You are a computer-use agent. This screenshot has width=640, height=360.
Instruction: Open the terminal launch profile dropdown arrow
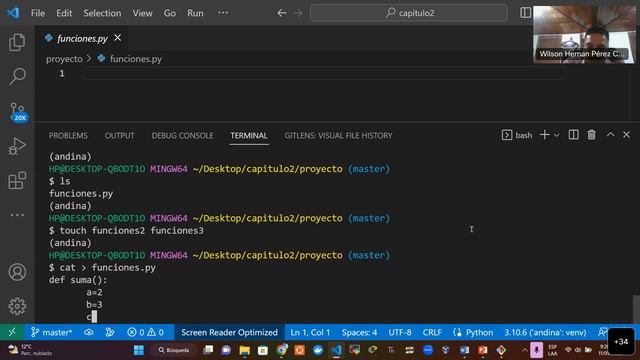(x=556, y=135)
